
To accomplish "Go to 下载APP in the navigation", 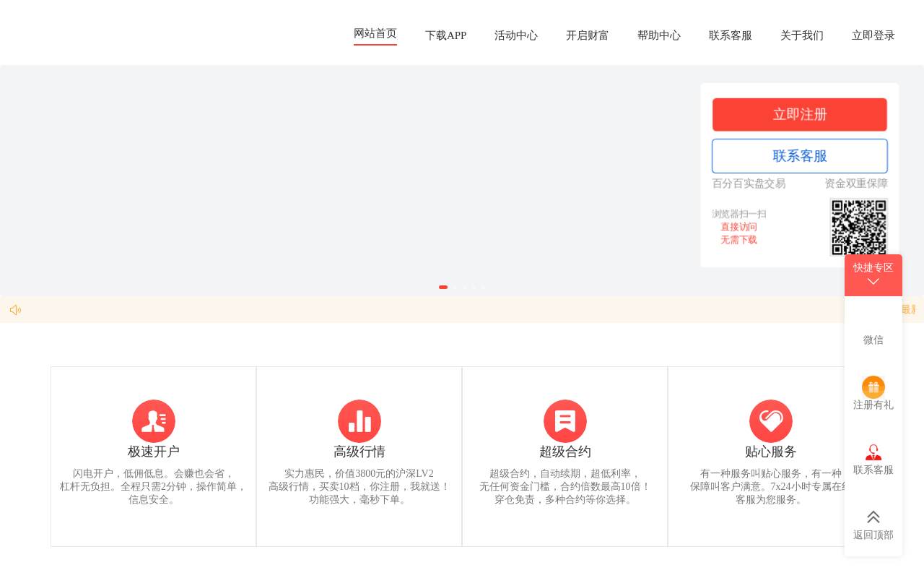I will pos(445,35).
